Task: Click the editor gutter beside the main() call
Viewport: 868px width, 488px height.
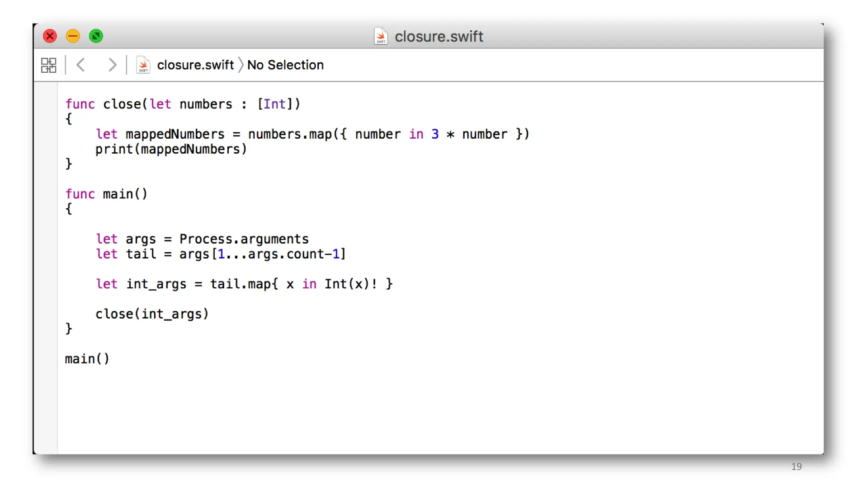Action: (46, 359)
